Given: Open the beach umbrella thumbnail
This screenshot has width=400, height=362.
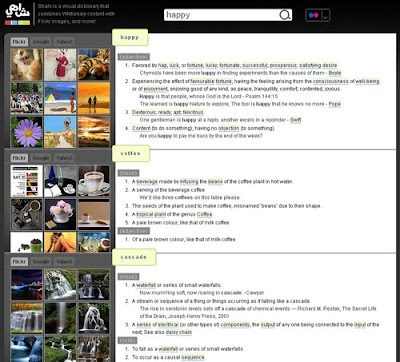Looking at the screenshot, I should (60, 98).
